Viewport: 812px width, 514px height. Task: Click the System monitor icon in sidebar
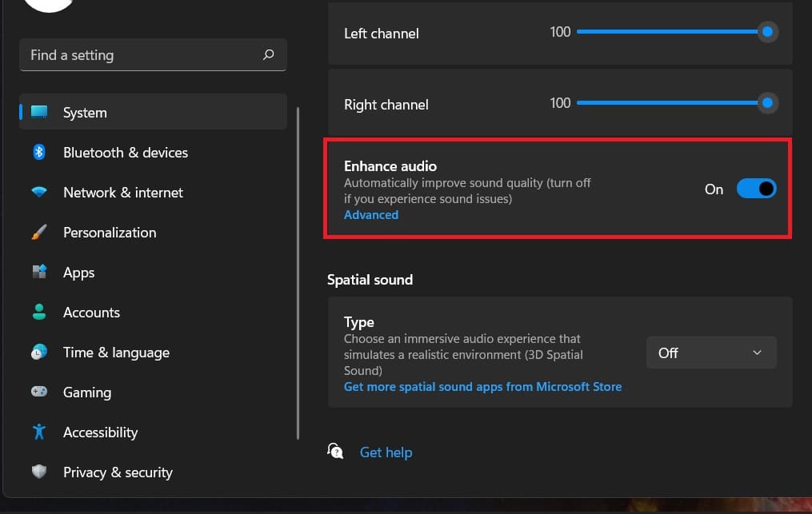tap(39, 112)
